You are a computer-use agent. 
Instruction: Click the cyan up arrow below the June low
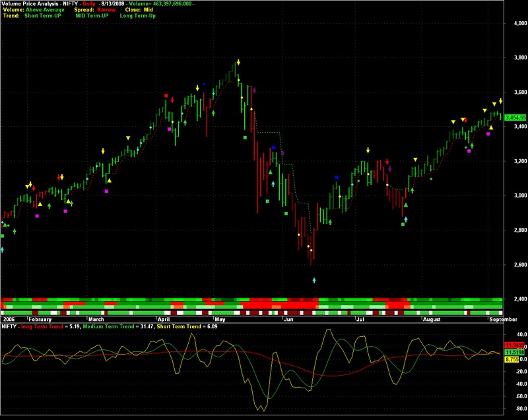[x=314, y=280]
